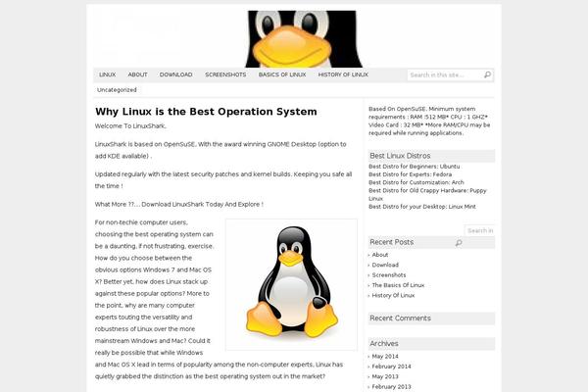Click 'Best Distro for Old Crappy Hardware' text
The height and width of the screenshot is (392, 588).
[x=427, y=194]
